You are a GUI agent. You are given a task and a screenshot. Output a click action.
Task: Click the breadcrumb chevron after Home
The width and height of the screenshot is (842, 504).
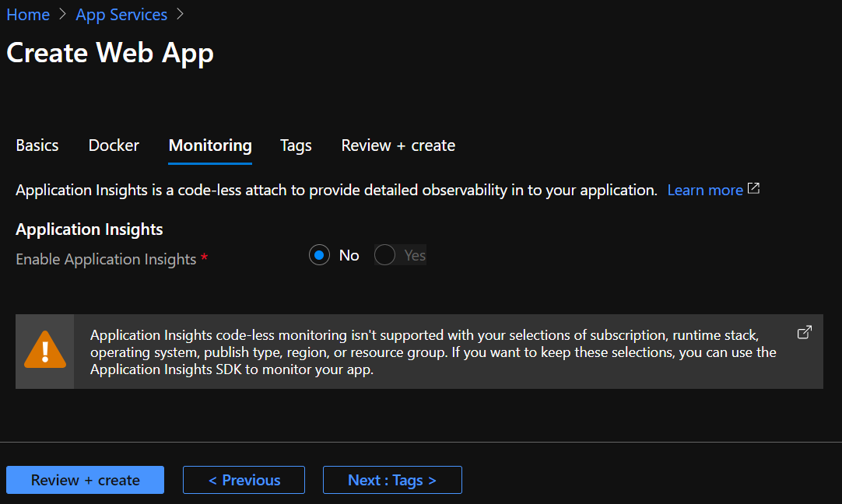coord(63,15)
